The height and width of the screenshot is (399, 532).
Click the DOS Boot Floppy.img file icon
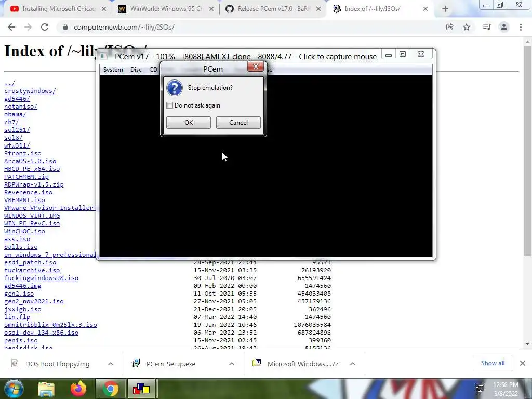[15, 363]
